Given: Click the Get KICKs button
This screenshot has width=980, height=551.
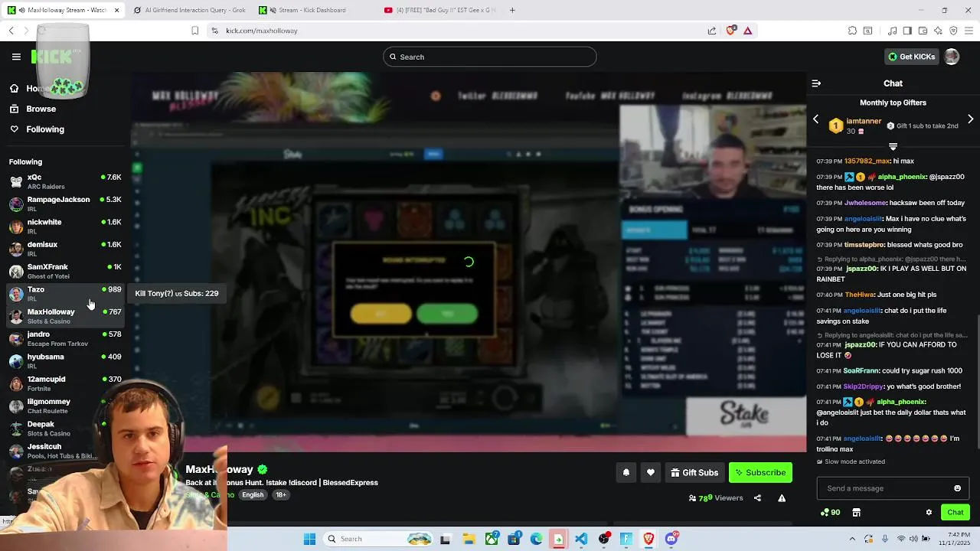Looking at the screenshot, I should click(911, 57).
